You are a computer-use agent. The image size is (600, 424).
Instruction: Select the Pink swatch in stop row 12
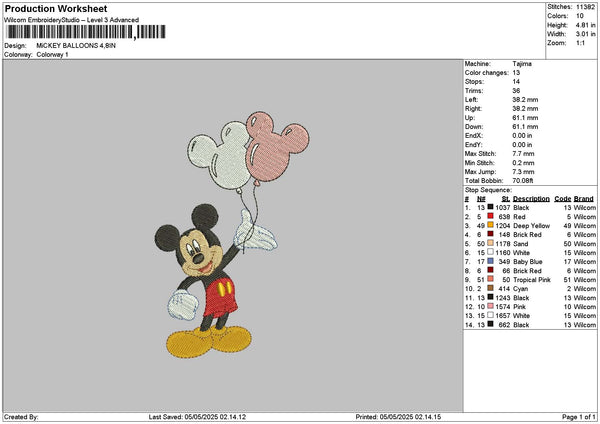click(490, 306)
